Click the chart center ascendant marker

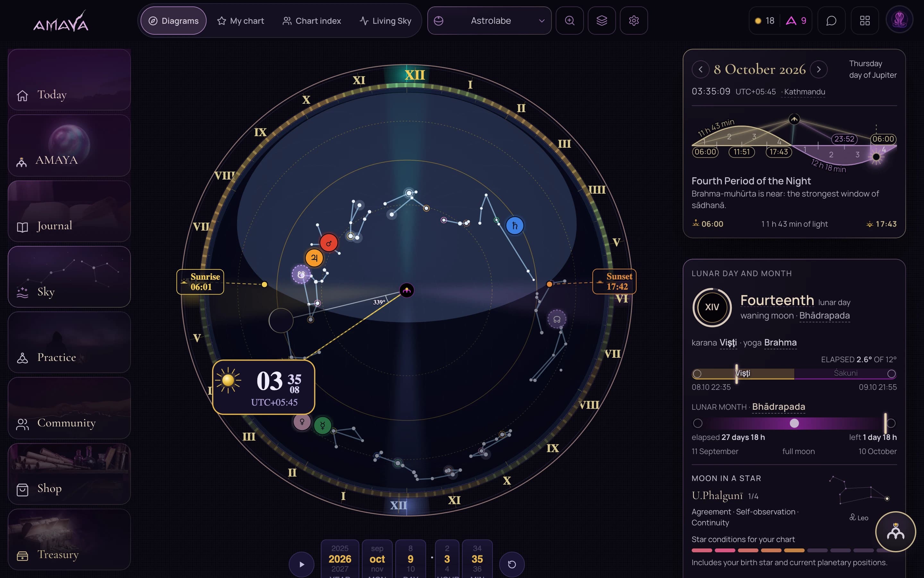pos(406,291)
